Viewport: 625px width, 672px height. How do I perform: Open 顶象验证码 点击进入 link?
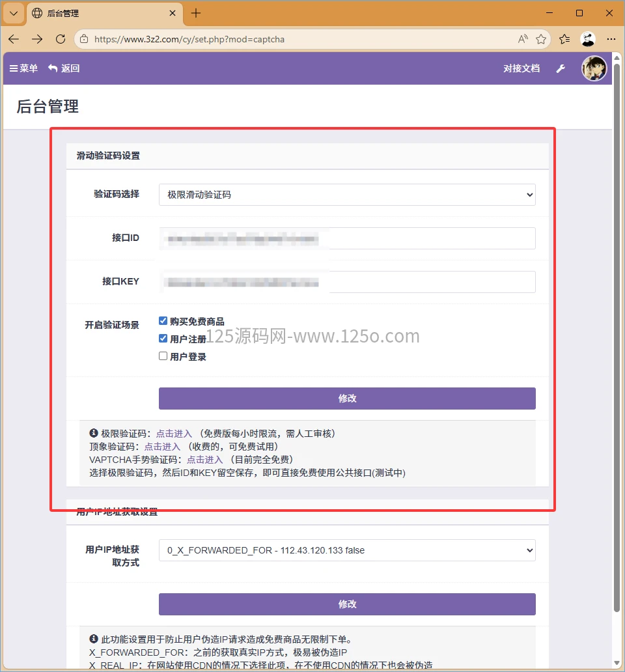click(x=162, y=447)
